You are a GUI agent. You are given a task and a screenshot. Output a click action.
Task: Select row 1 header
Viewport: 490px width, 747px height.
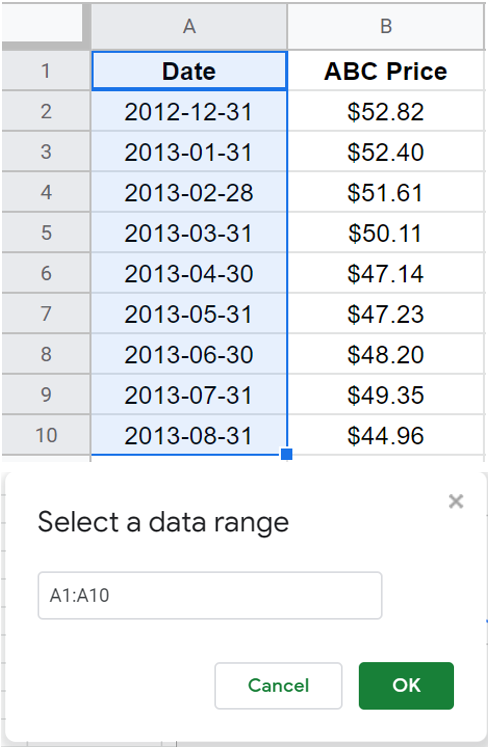[x=46, y=71]
